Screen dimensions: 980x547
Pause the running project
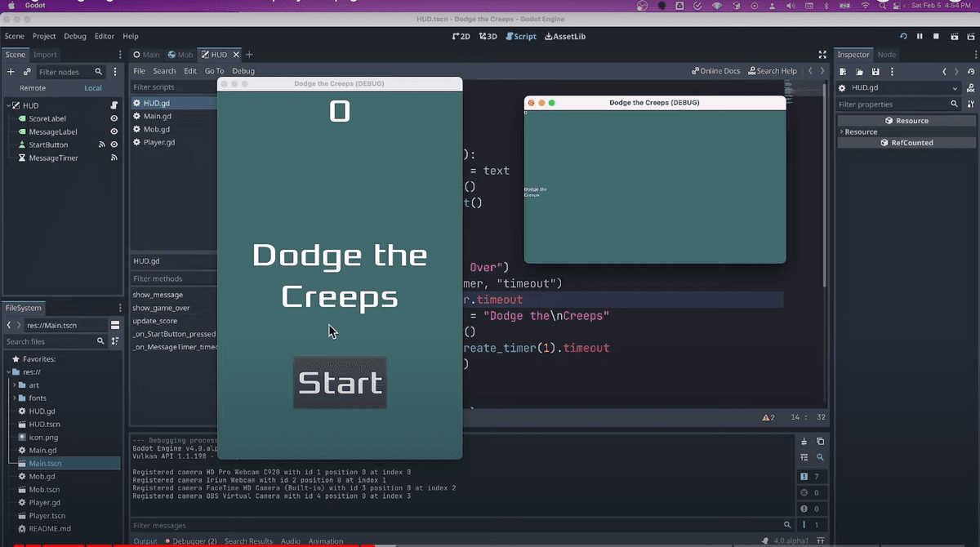click(920, 36)
